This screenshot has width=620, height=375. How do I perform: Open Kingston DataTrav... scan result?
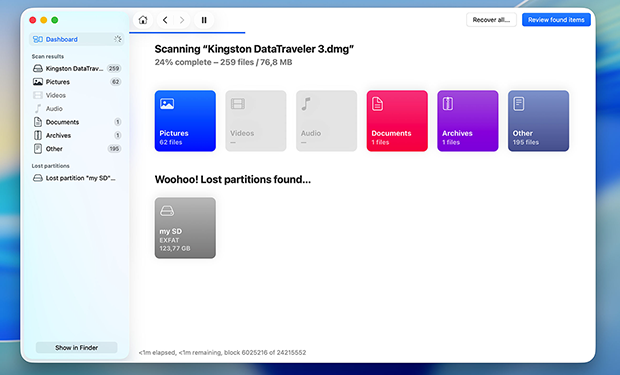(x=76, y=68)
